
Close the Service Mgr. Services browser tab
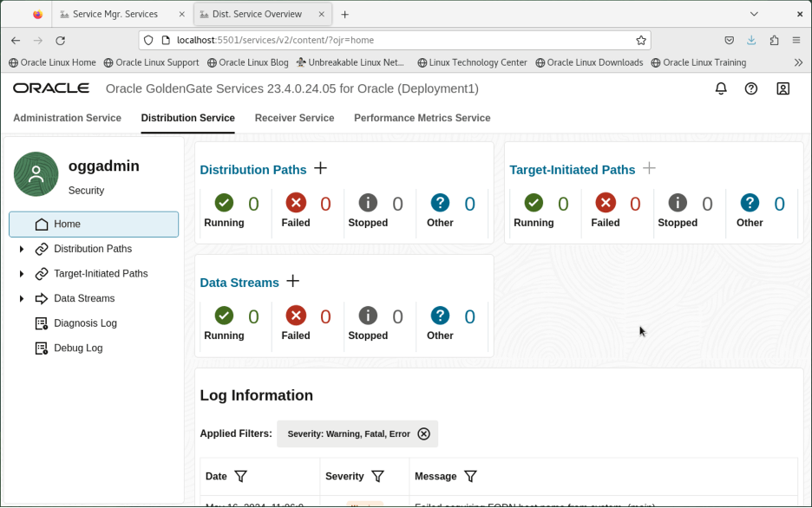point(182,14)
